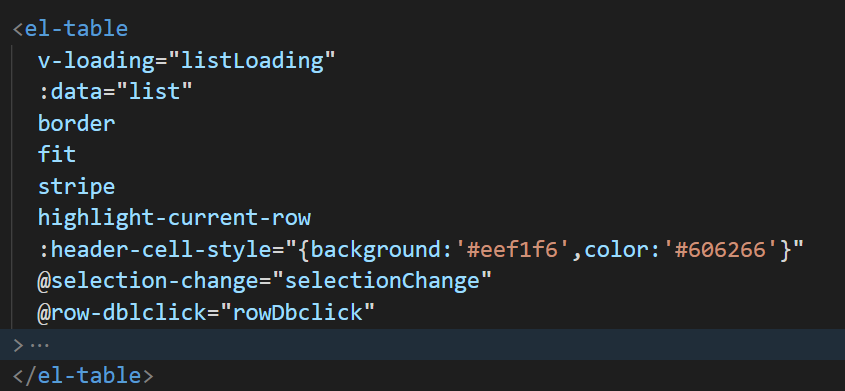This screenshot has width=845, height=391.
Task: Click the "rowDbclick" handler name
Action: click(297, 312)
